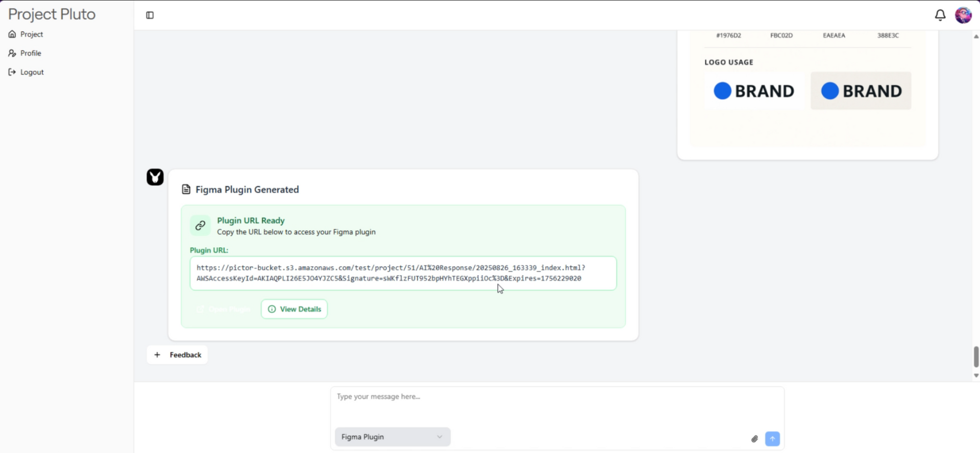Click the message input field
Image resolution: width=980 pixels, height=453 pixels.
pyautogui.click(x=556, y=406)
